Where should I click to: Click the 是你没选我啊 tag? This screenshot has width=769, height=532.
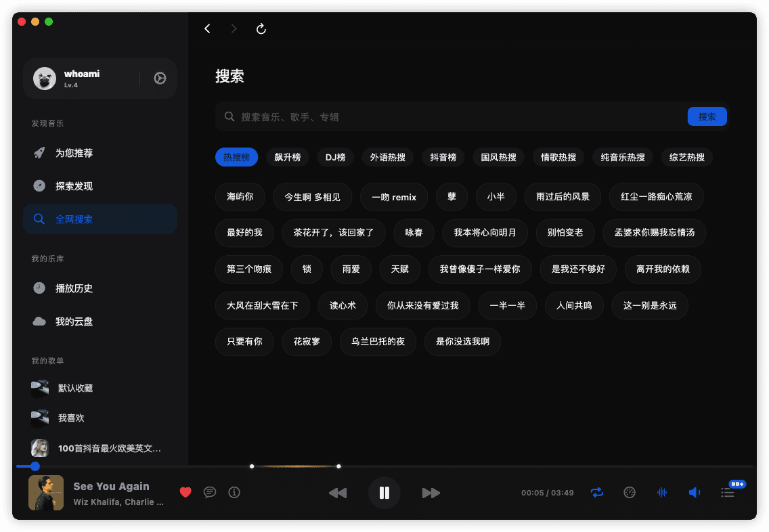pos(462,341)
